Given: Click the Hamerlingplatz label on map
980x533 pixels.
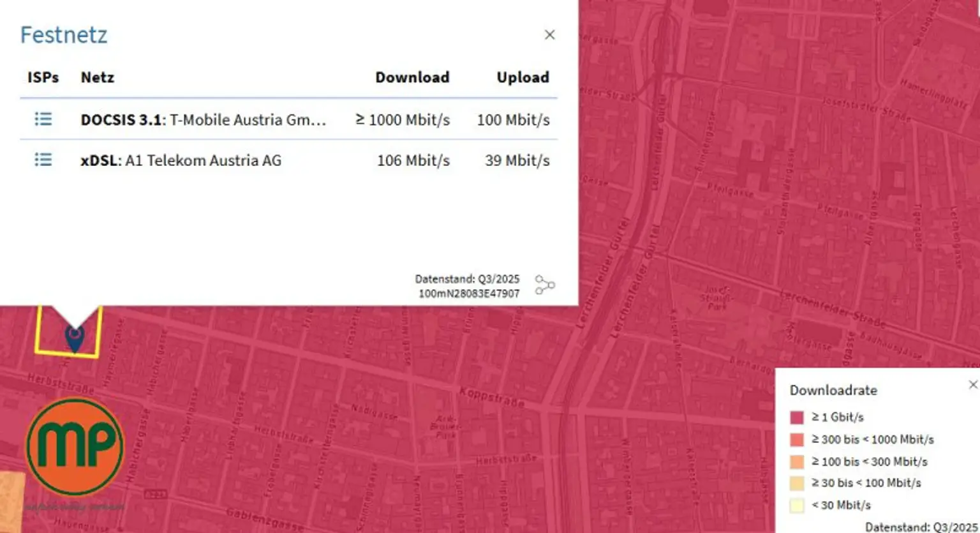Looking at the screenshot, I should click(x=933, y=93).
